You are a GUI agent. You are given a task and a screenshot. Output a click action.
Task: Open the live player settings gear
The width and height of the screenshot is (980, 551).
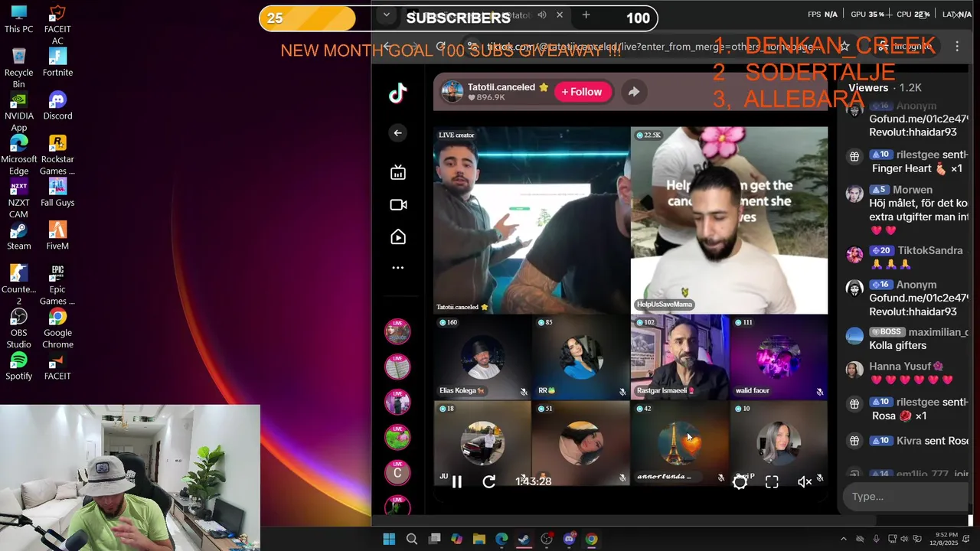pos(740,481)
